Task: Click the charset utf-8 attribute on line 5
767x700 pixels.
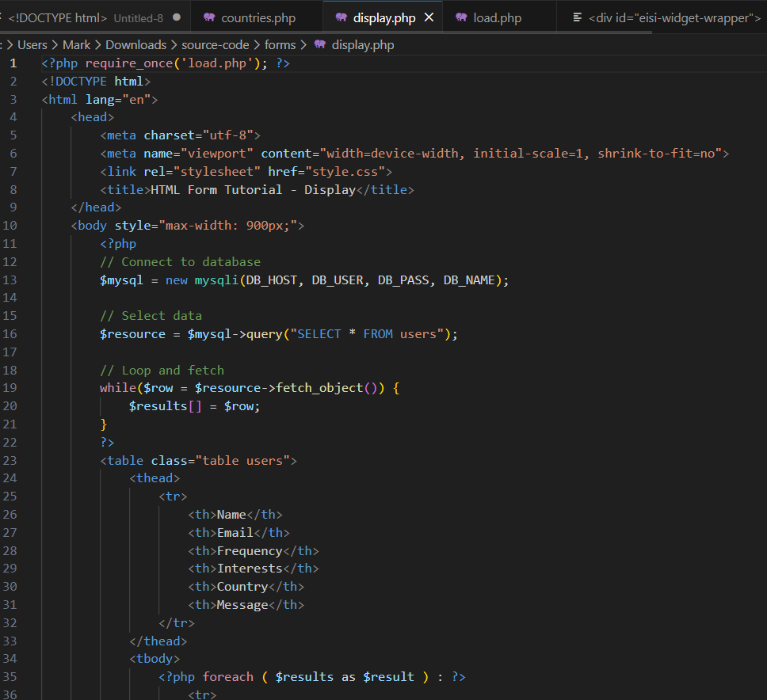Action: tap(198, 135)
